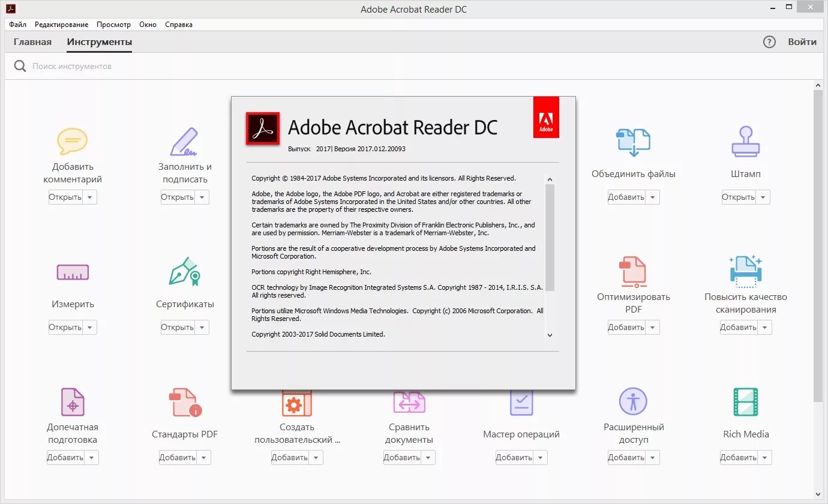Expand dropdown arrow under Измерить
This screenshot has width=828, height=504.
tap(90, 327)
